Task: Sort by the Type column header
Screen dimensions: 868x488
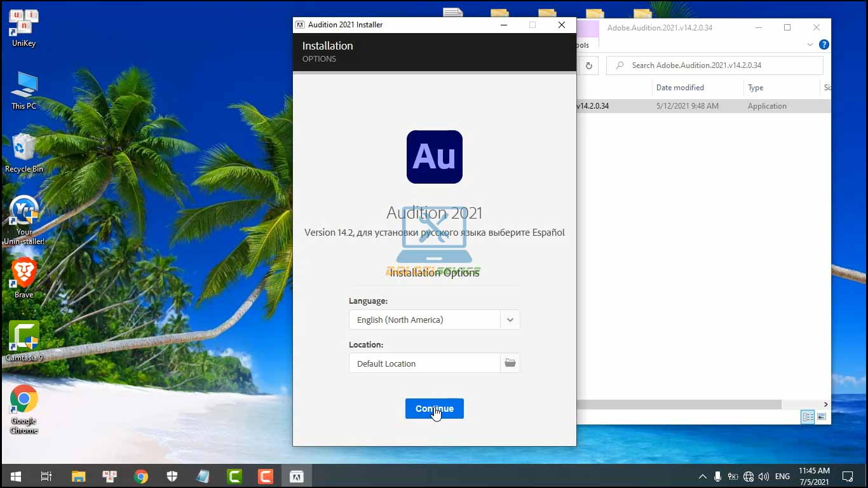Action: pyautogui.click(x=756, y=88)
